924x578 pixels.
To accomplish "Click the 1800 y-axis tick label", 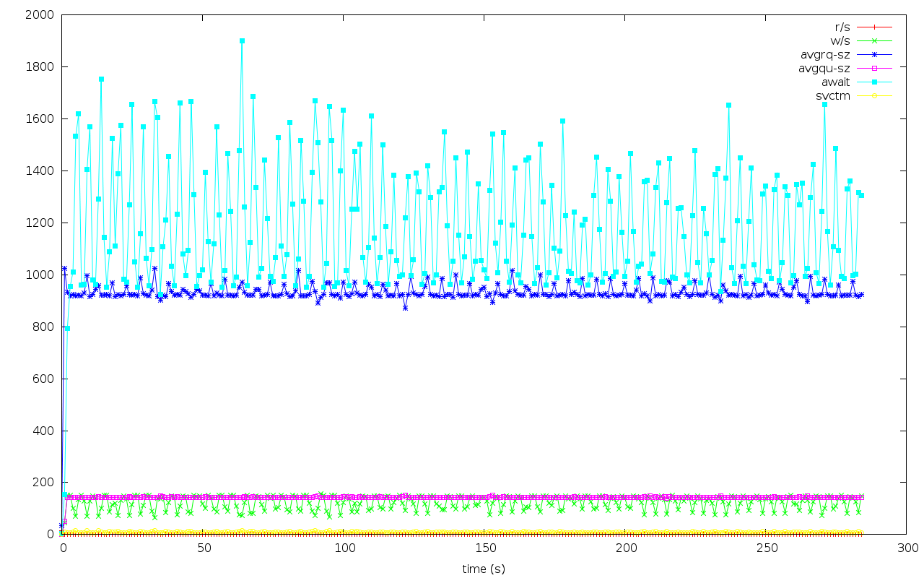I will [39, 66].
